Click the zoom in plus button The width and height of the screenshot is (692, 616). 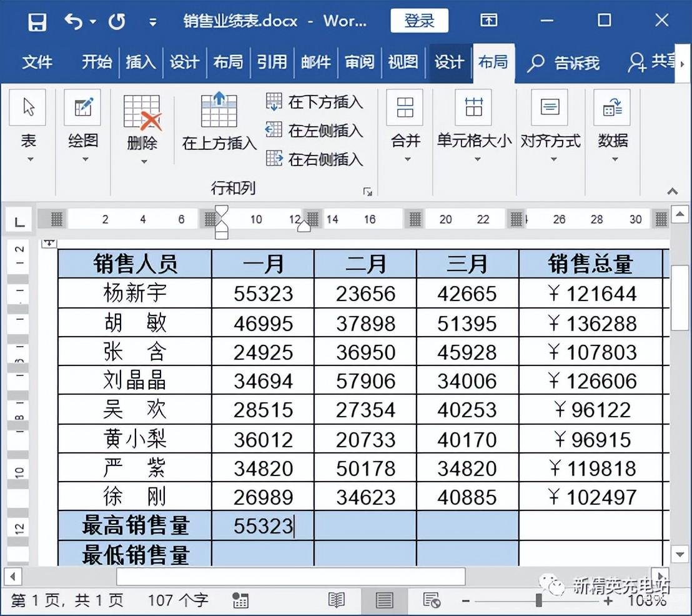click(x=608, y=601)
